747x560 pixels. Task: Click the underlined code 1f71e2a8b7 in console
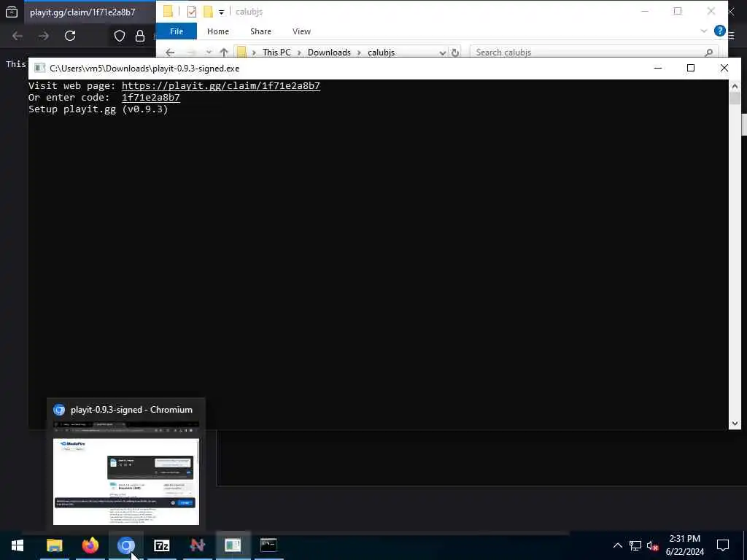pos(150,98)
